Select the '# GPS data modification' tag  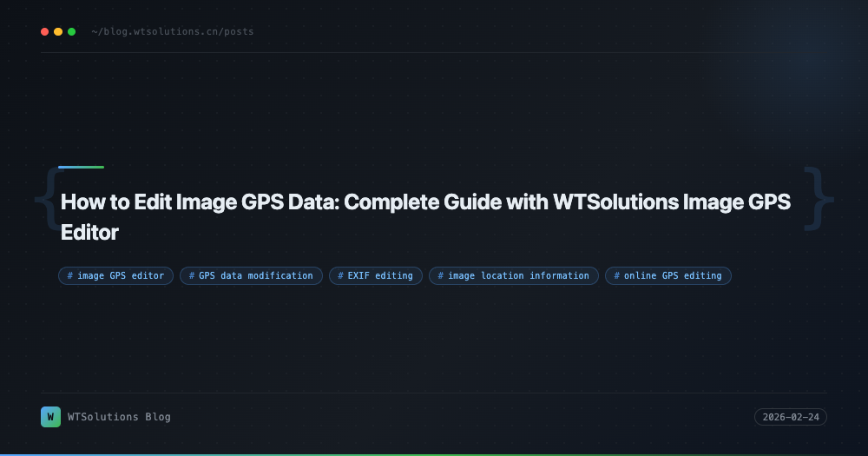[x=251, y=275]
